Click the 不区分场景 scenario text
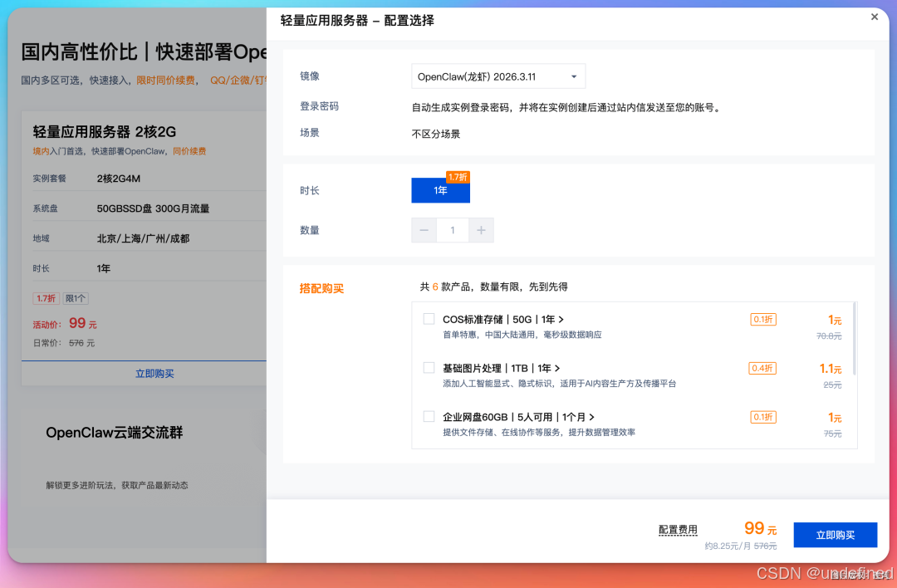Viewport: 897px width, 588px height. (436, 134)
